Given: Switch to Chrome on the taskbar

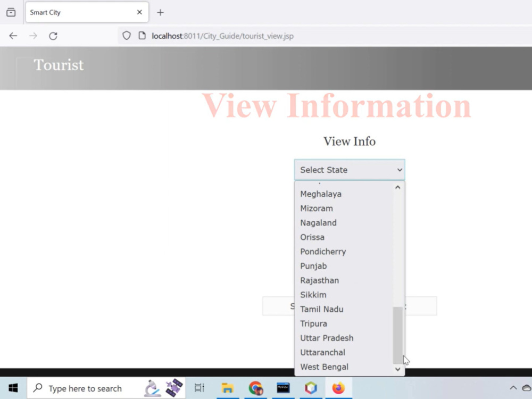Looking at the screenshot, I should pyautogui.click(x=255, y=388).
